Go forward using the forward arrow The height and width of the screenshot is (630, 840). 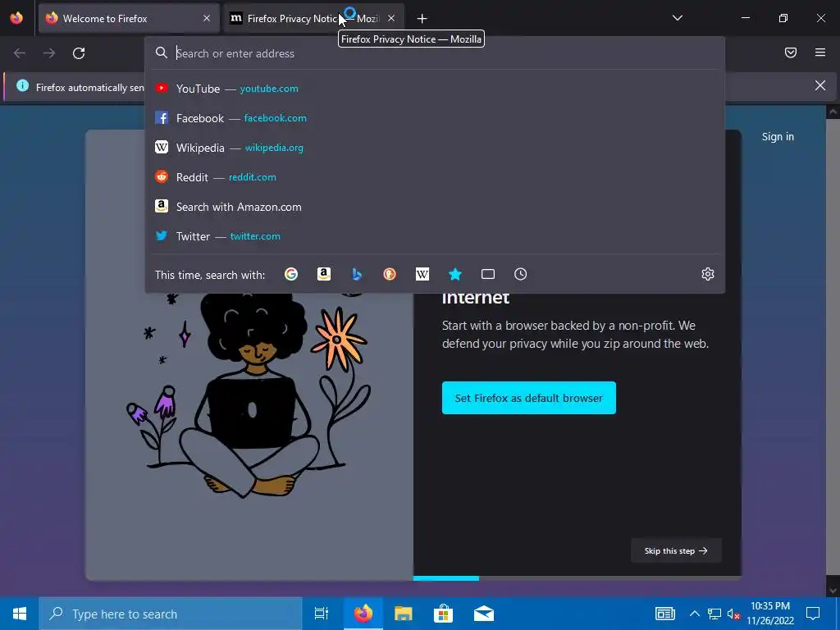[x=49, y=53]
